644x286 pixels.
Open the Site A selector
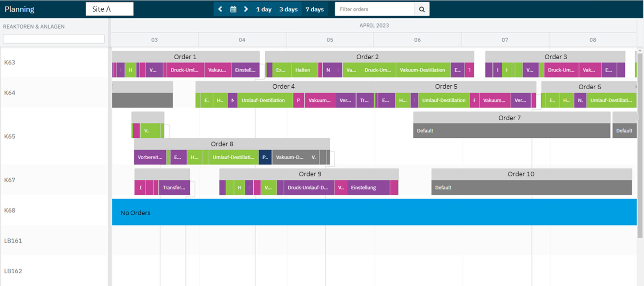109,9
